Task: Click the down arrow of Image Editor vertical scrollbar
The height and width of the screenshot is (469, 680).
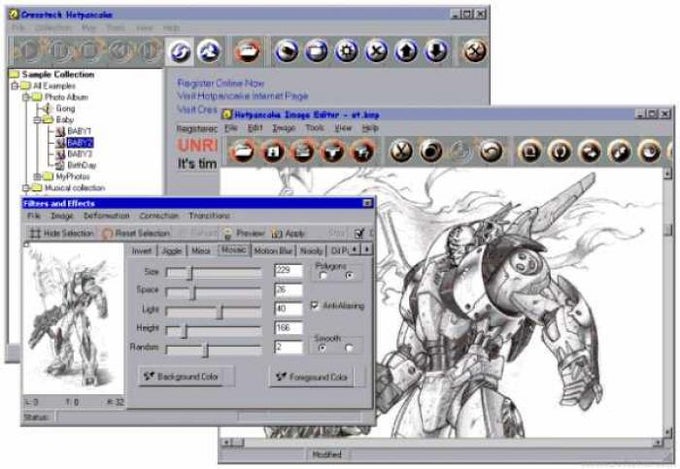Action: [x=667, y=432]
